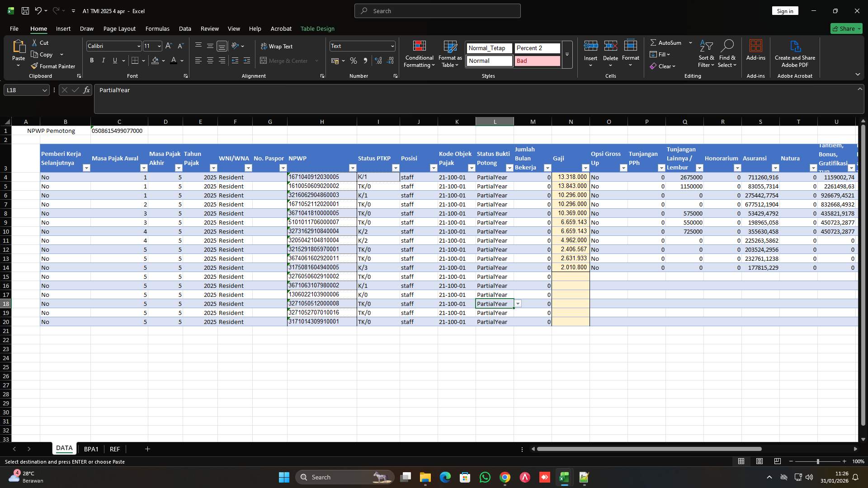This screenshot has width=868, height=488.
Task: Open the filter dropdown on the NPWP column
Action: tap(353, 168)
